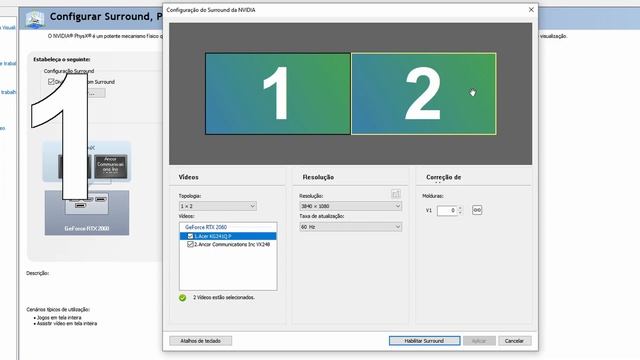Screen dimensions: 640x360
Task: Click the Atalhos de teclado button
Action: click(200, 340)
